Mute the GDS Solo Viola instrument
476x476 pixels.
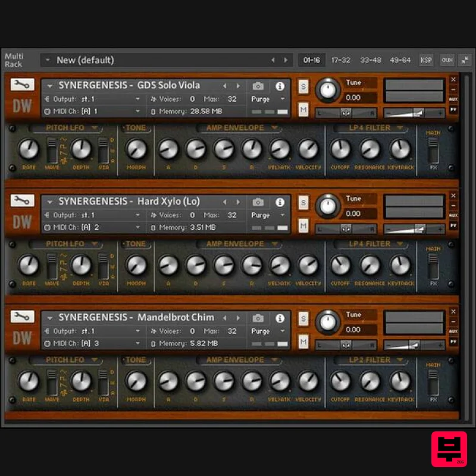pyautogui.click(x=303, y=109)
